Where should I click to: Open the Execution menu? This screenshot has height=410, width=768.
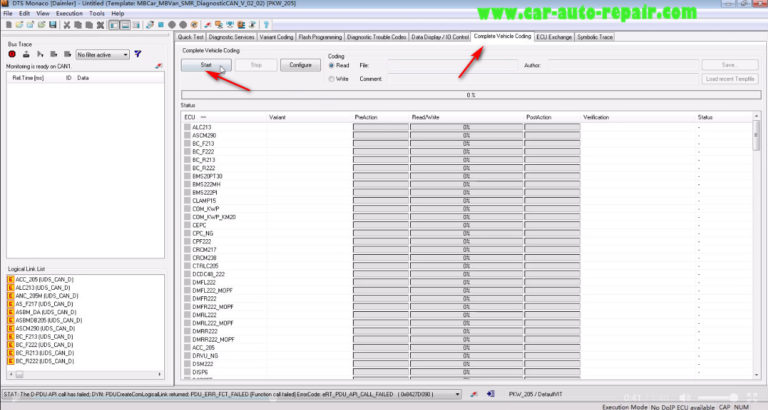tap(69, 13)
